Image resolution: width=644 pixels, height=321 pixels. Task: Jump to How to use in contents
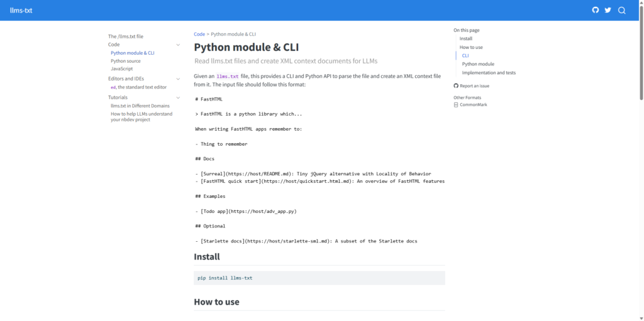(x=471, y=47)
